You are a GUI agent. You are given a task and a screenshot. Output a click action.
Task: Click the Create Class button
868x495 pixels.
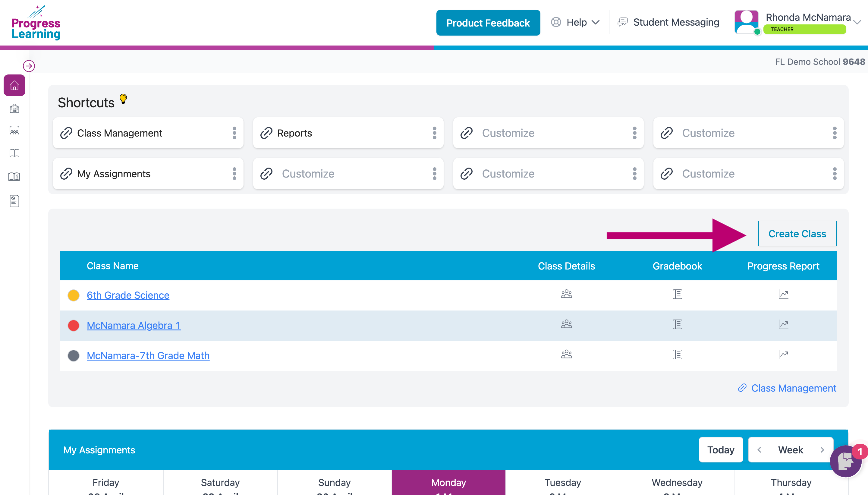click(x=797, y=234)
